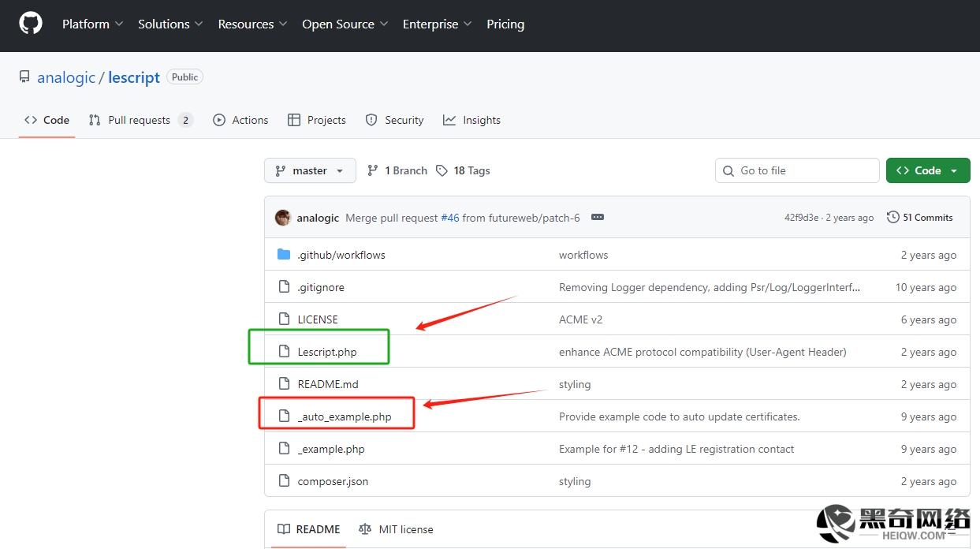The height and width of the screenshot is (549, 980).
Task: Expand the master branch dropdown
Action: point(310,170)
